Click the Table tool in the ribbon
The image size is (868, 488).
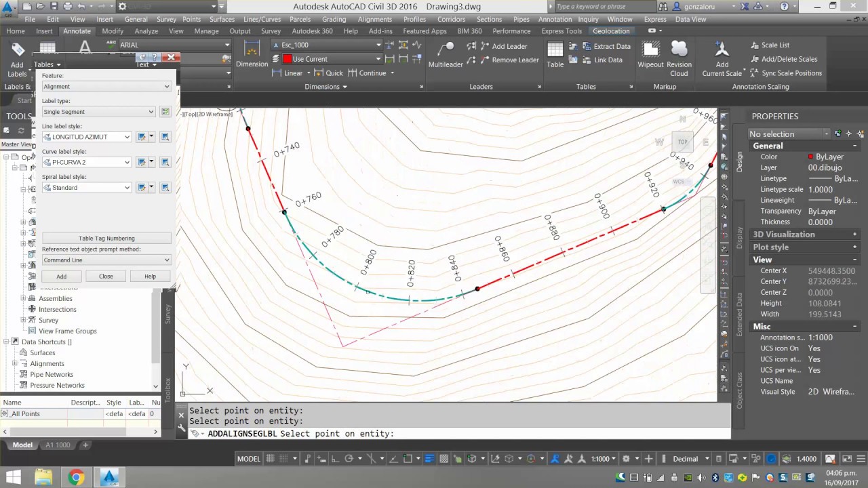(555, 54)
